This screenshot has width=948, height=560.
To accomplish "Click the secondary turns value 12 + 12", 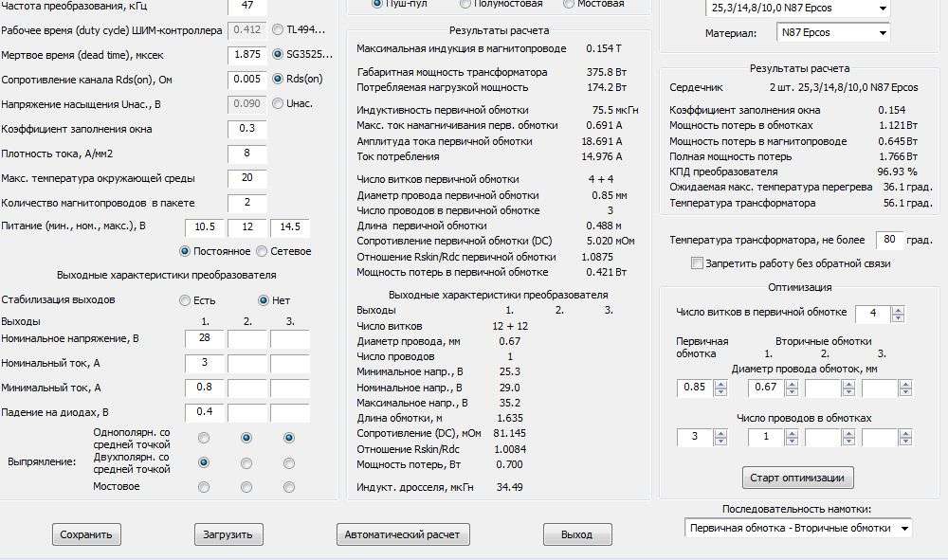I will coord(510,326).
